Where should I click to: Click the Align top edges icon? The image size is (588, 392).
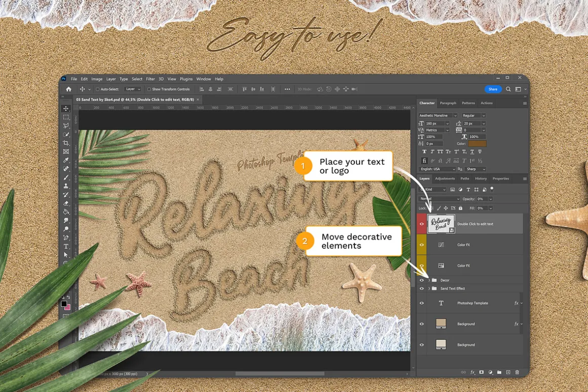tap(244, 89)
